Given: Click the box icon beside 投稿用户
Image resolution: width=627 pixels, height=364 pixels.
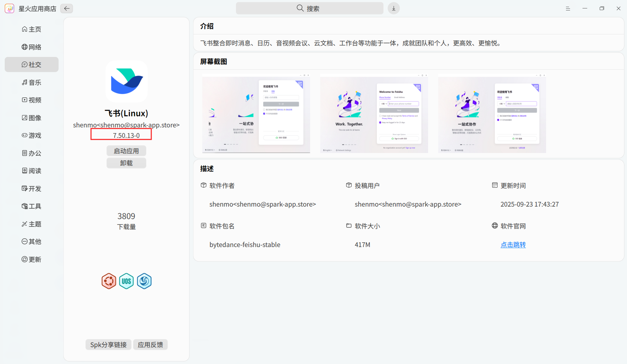Looking at the screenshot, I should tap(349, 185).
